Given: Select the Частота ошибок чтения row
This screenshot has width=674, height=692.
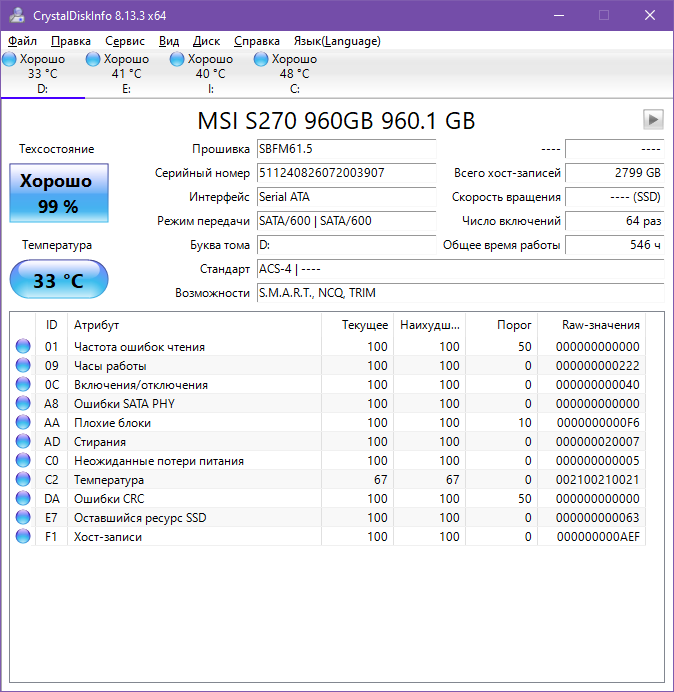Looking at the screenshot, I should click(328, 346).
